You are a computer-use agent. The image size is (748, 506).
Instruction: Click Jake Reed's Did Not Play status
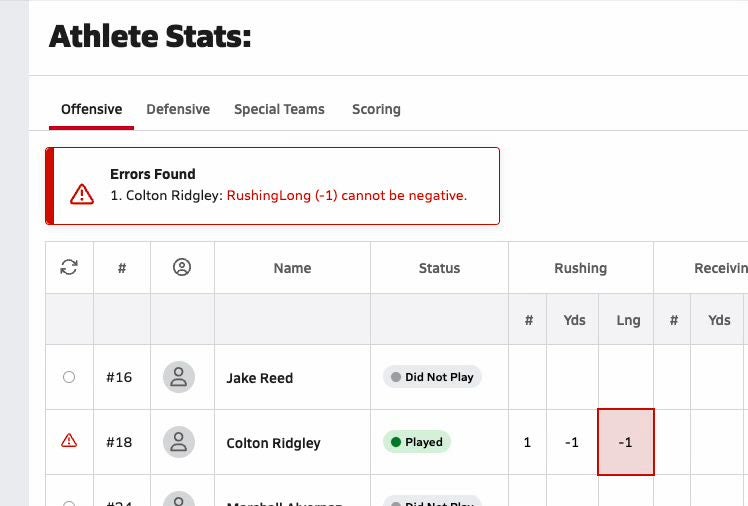click(432, 377)
